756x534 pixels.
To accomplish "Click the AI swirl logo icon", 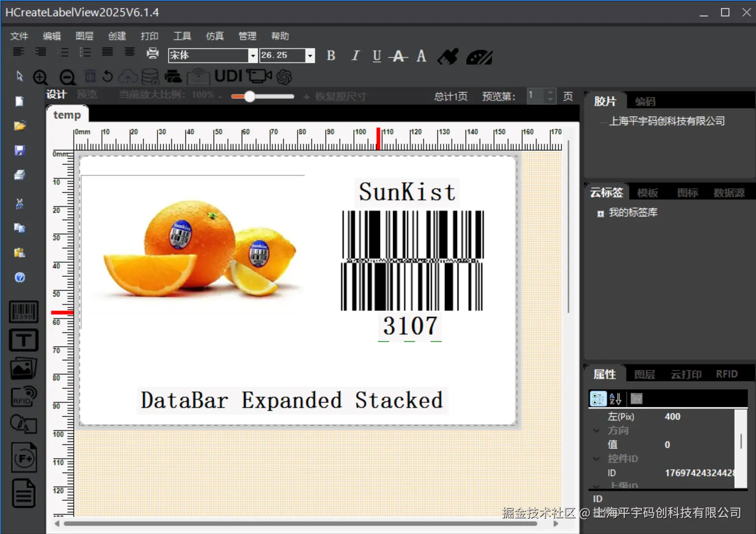I will point(285,77).
